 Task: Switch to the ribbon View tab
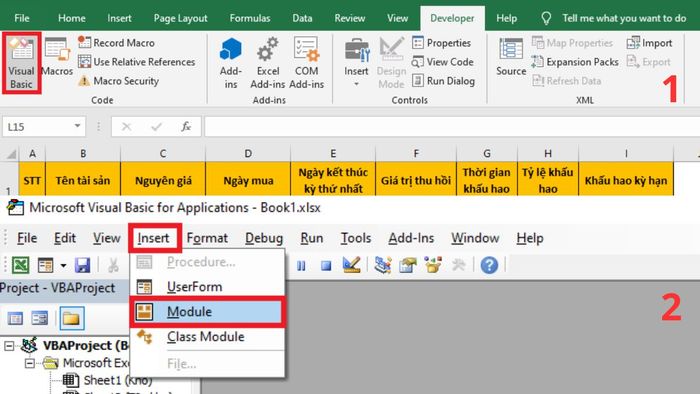click(x=397, y=18)
